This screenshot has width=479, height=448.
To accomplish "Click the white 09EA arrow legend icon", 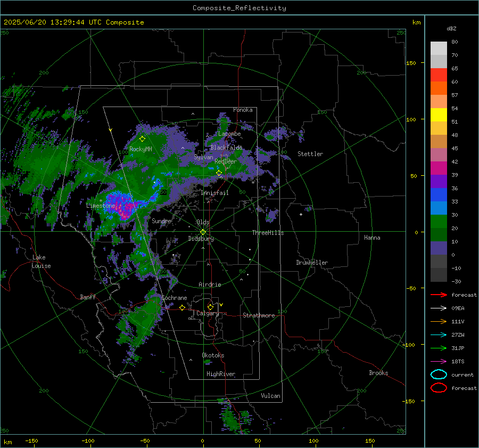I will click(x=439, y=308).
